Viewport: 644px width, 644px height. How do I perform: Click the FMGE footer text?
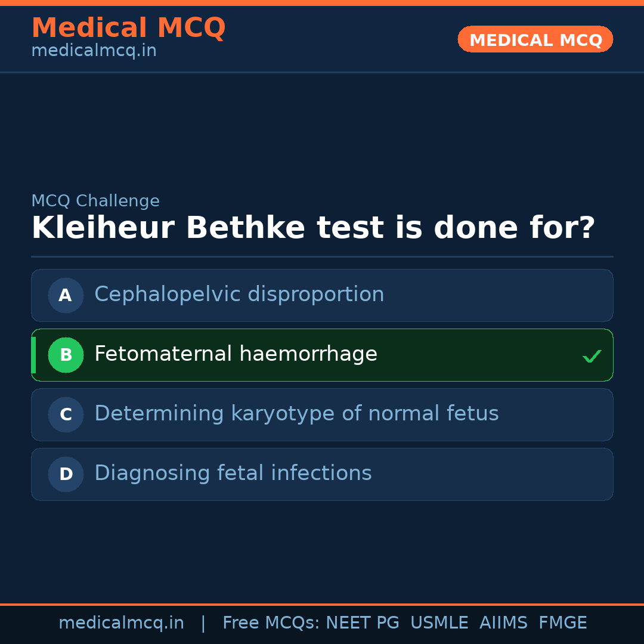[562, 623]
